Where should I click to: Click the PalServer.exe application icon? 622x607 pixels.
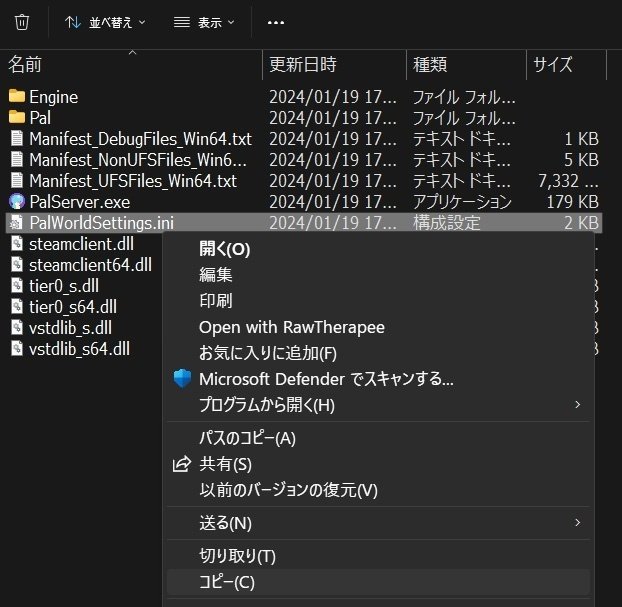tap(17, 202)
